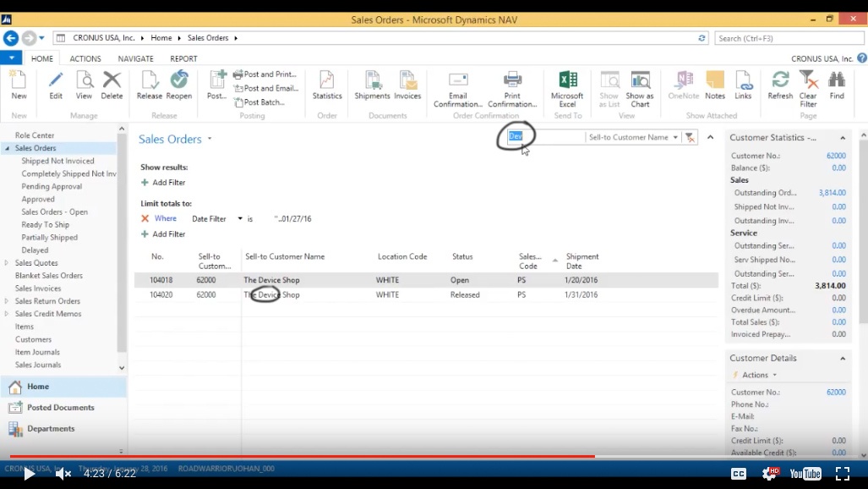Switch to the ACTIONS ribbon tab

[x=85, y=58]
